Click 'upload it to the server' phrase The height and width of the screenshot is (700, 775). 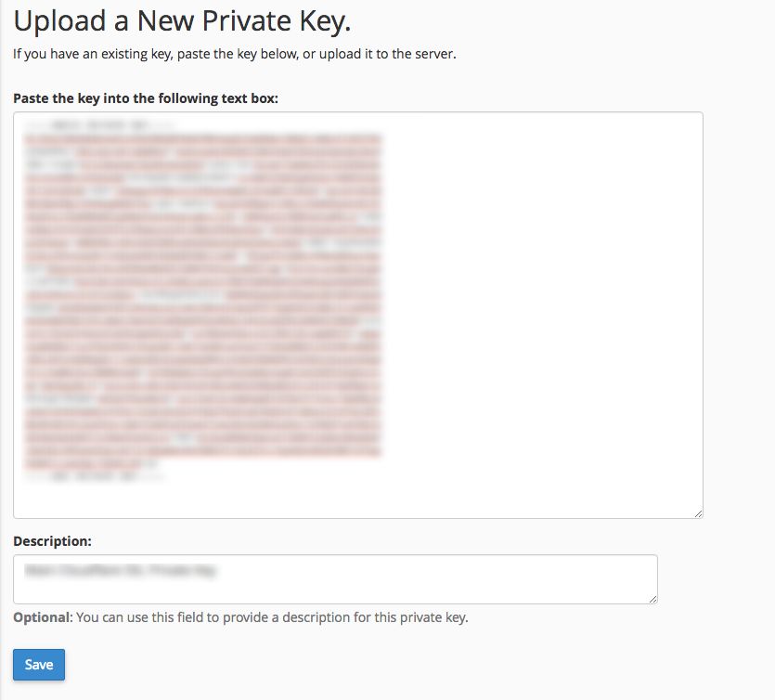[387, 54]
